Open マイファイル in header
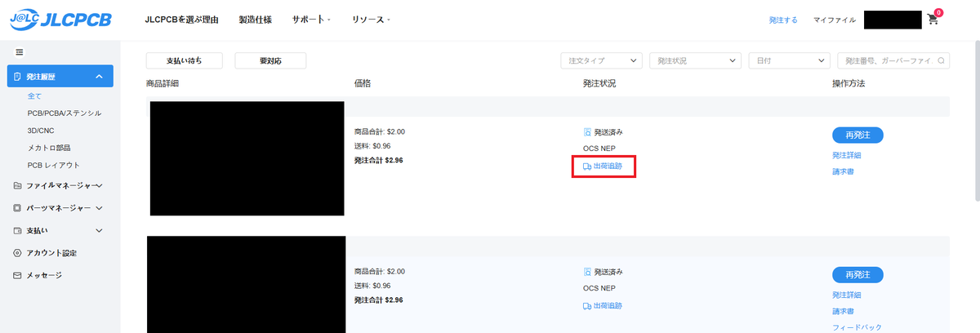Screen dimensions: 980x333 [835, 20]
